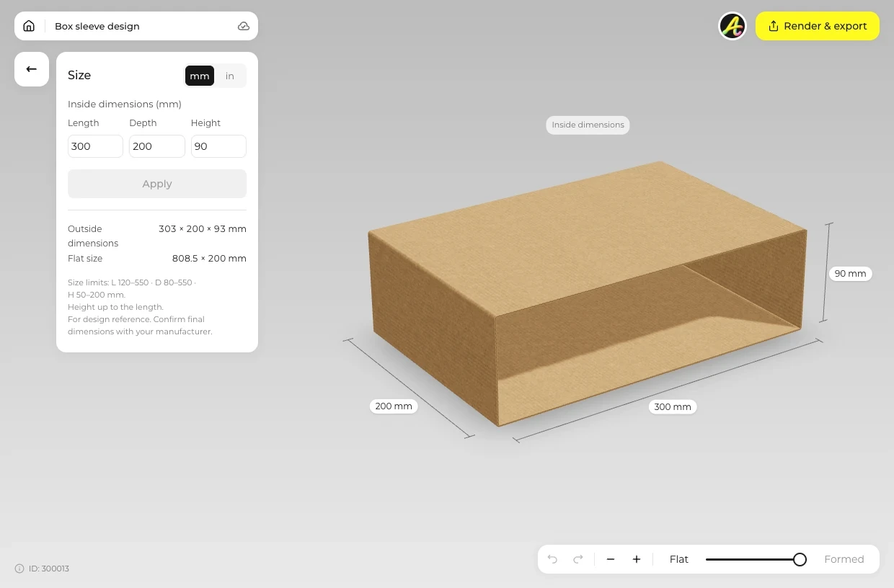The image size is (894, 588).
Task: Redo the last action
Action: point(578,559)
